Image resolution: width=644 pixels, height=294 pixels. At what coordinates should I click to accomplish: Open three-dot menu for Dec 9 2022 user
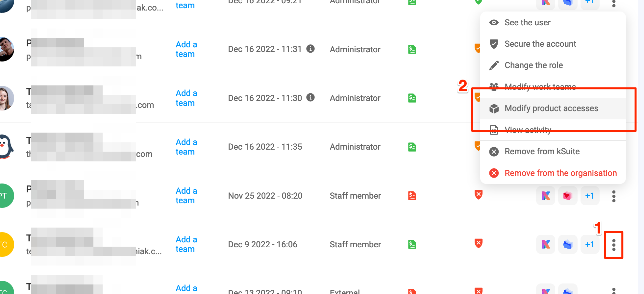pyautogui.click(x=613, y=245)
